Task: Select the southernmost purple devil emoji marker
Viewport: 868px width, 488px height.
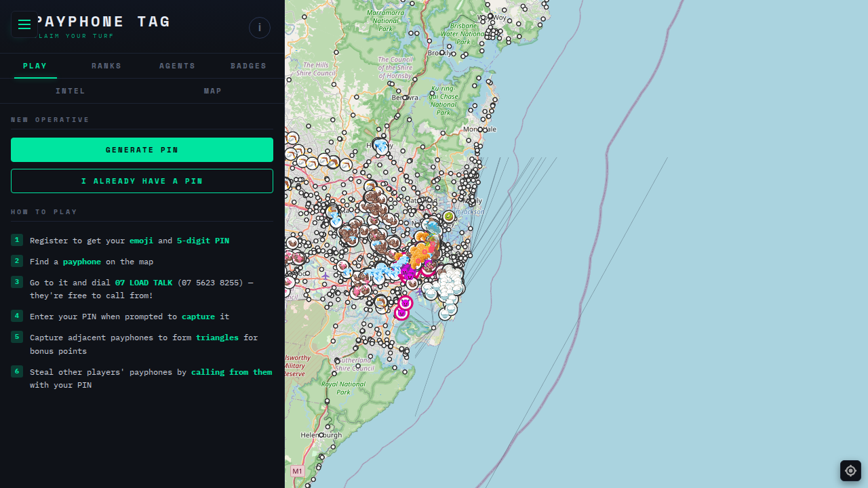Action: (x=402, y=312)
